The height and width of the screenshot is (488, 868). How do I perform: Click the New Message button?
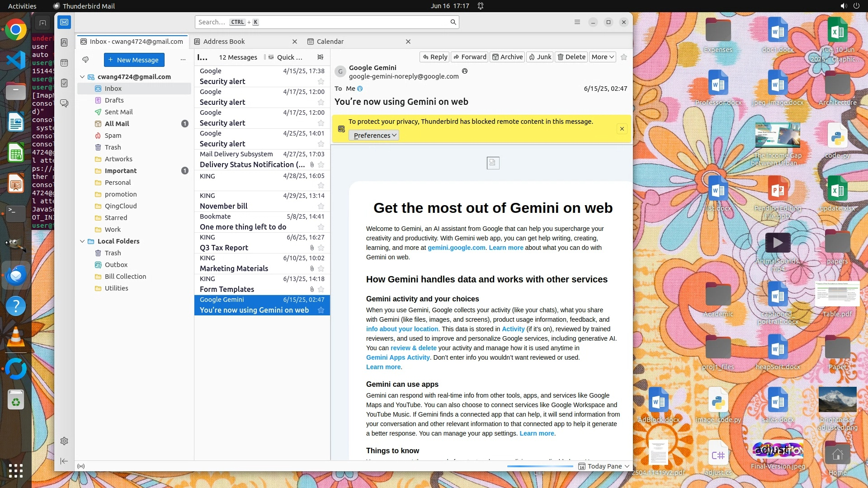(x=134, y=60)
